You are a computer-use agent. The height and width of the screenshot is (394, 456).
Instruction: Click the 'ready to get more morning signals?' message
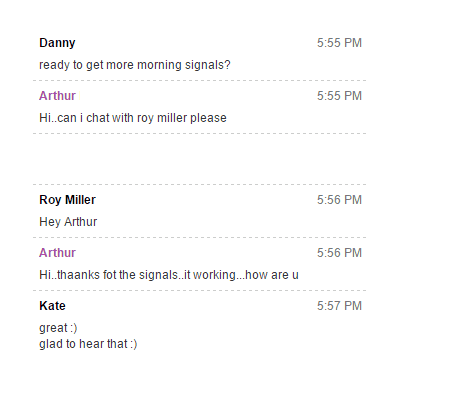coord(135,65)
